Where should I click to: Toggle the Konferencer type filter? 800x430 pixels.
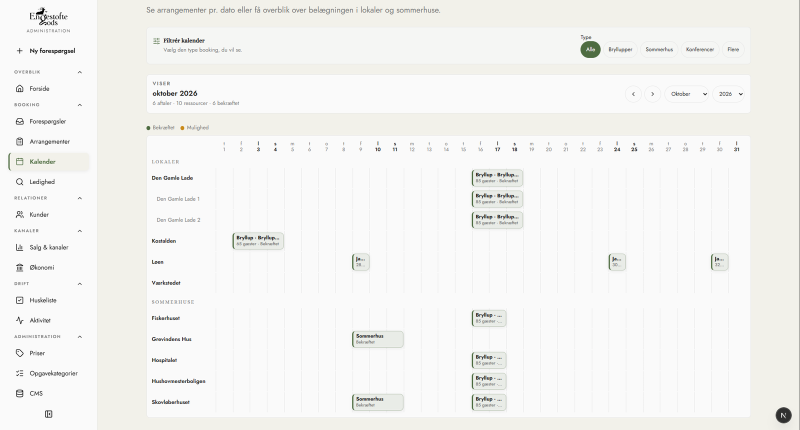(700, 49)
